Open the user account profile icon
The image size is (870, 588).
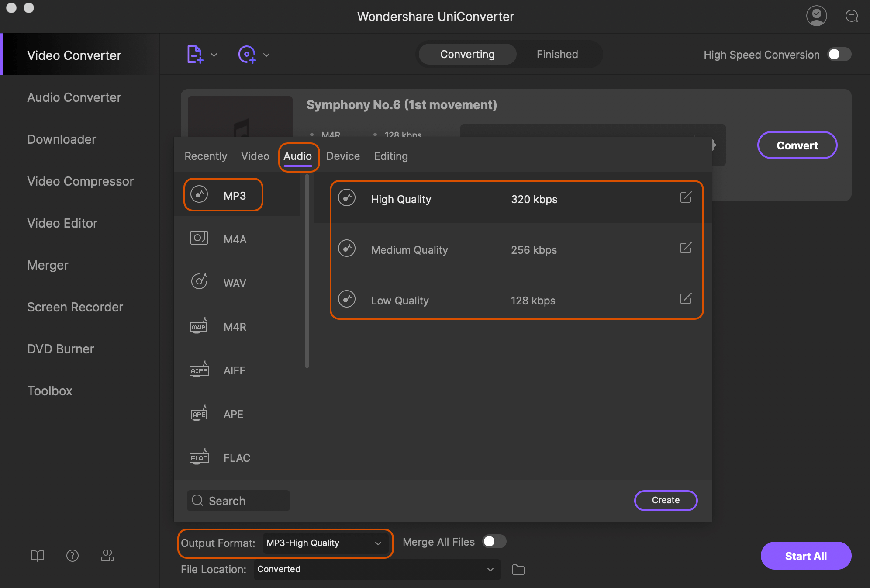click(816, 16)
